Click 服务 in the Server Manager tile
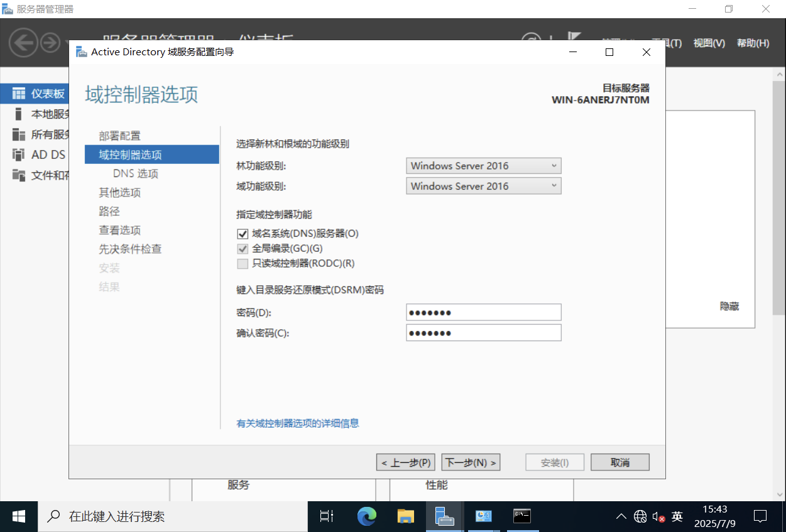786x532 pixels. (x=238, y=485)
